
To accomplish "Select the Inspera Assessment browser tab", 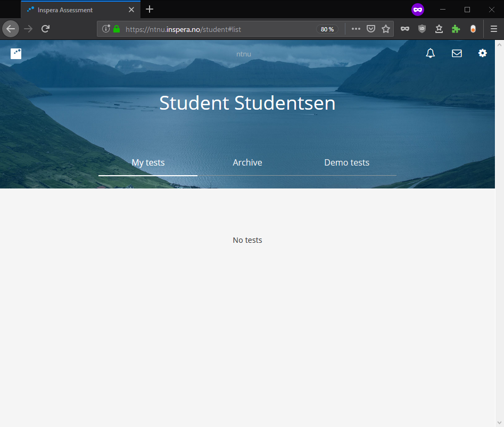I will (80, 10).
